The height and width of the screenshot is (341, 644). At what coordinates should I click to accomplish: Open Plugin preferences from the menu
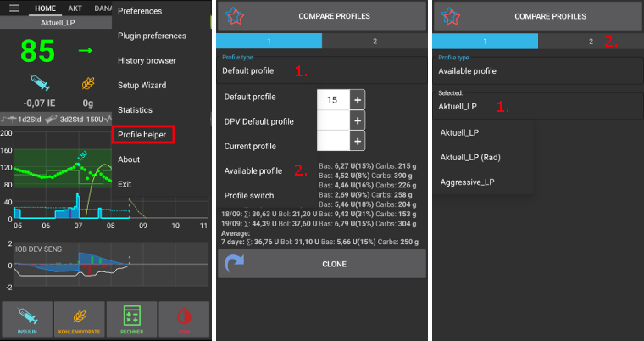[152, 36]
